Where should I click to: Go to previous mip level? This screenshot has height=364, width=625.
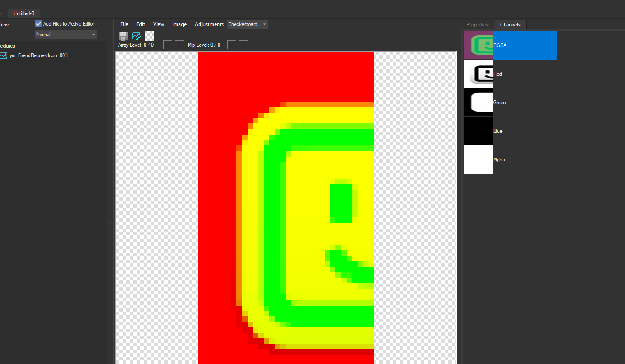(x=232, y=45)
